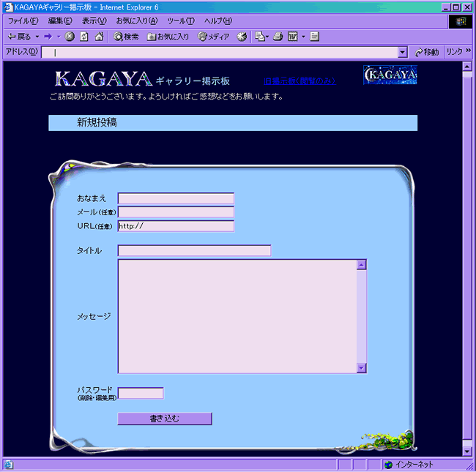Click page scrollbar up arrow
This screenshot has height=472, width=476.
(467, 66)
